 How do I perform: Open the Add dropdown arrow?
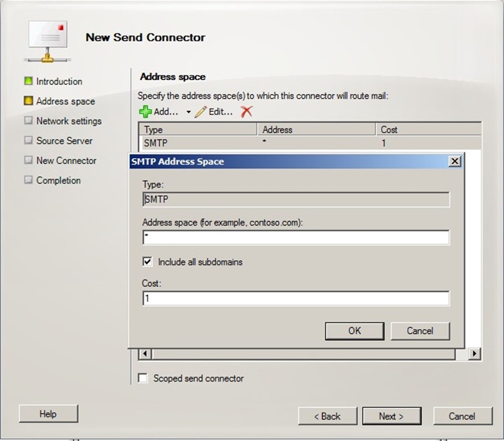(x=189, y=112)
